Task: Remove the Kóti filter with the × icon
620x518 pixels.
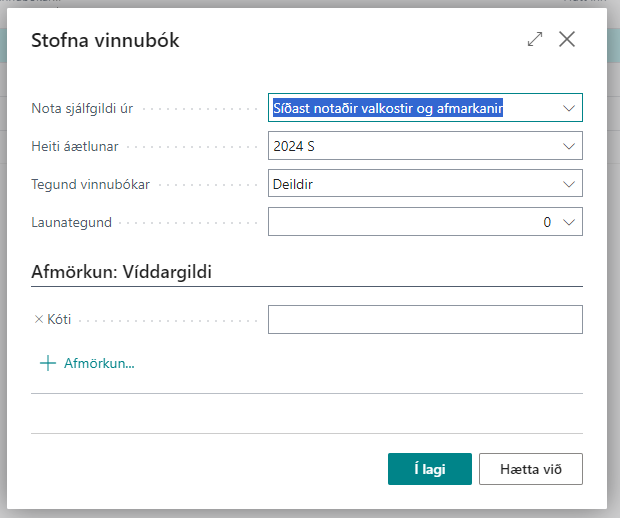Action: [39, 320]
